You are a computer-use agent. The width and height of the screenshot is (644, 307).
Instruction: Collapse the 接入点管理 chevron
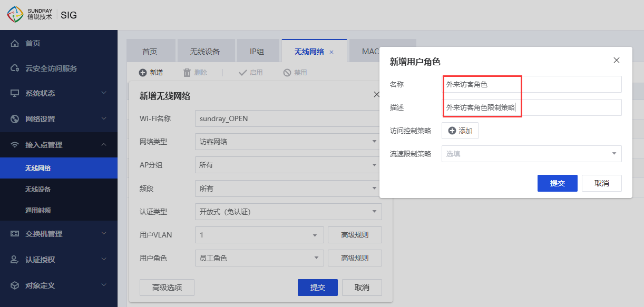[x=104, y=145]
